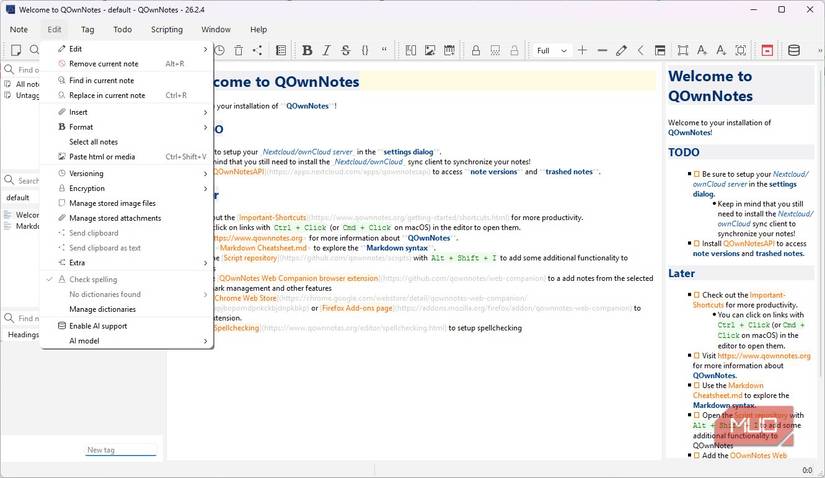
Task: Expand the Format submenu
Action: coord(126,127)
